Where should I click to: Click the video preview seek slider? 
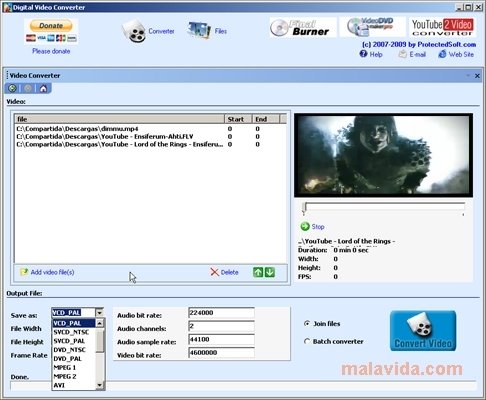(384, 207)
